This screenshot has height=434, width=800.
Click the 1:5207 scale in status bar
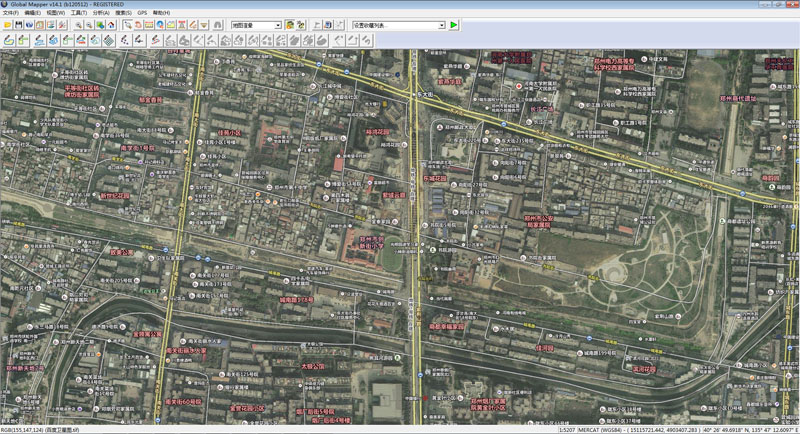coord(566,430)
